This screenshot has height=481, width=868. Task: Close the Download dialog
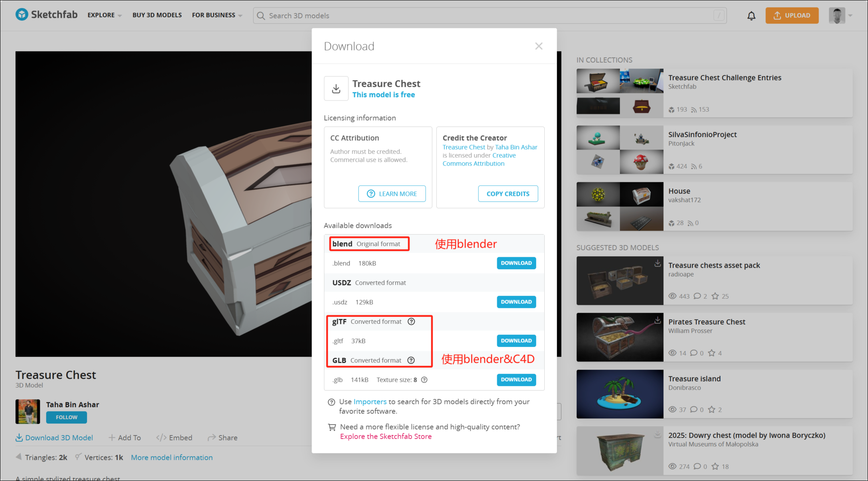pyautogui.click(x=539, y=46)
